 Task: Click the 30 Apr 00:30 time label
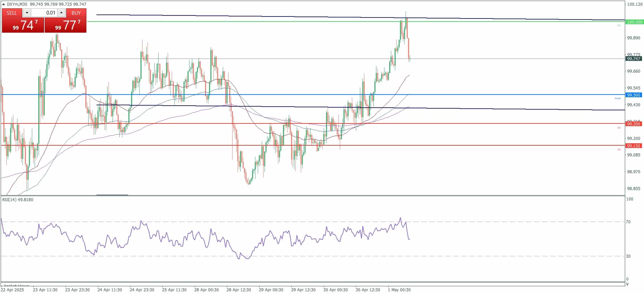click(x=335, y=290)
